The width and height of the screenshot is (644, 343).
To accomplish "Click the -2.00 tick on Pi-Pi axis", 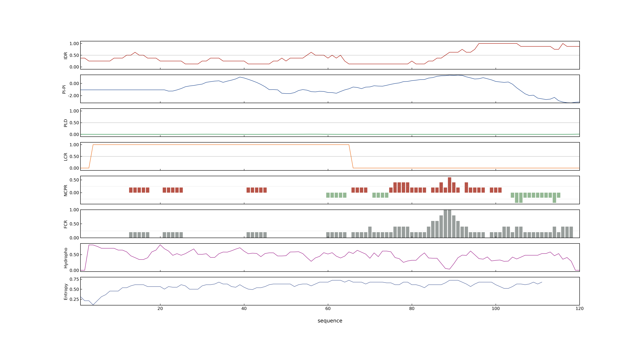I will point(73,96).
